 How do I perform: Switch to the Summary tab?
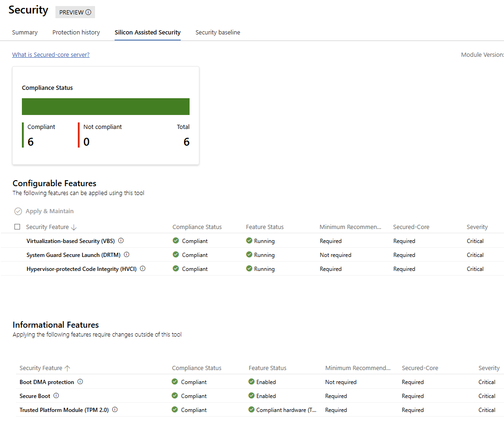click(25, 32)
